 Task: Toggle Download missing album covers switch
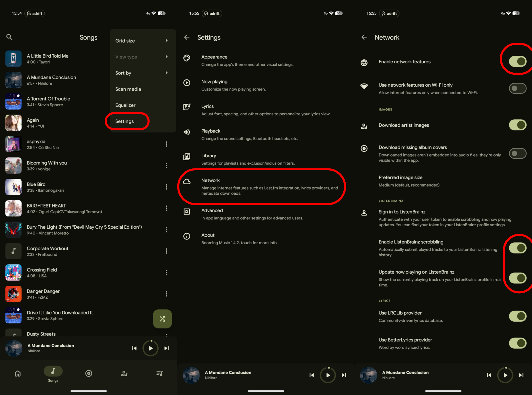coord(518,153)
